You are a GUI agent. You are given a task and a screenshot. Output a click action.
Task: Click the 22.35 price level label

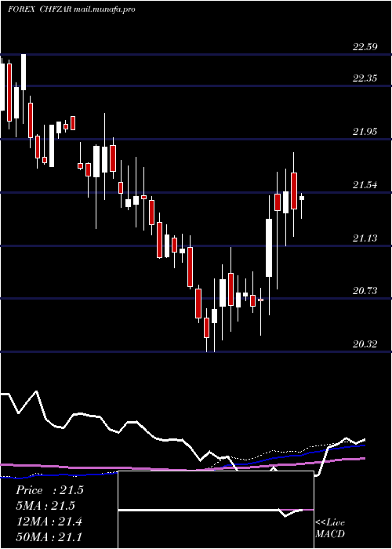click(365, 78)
